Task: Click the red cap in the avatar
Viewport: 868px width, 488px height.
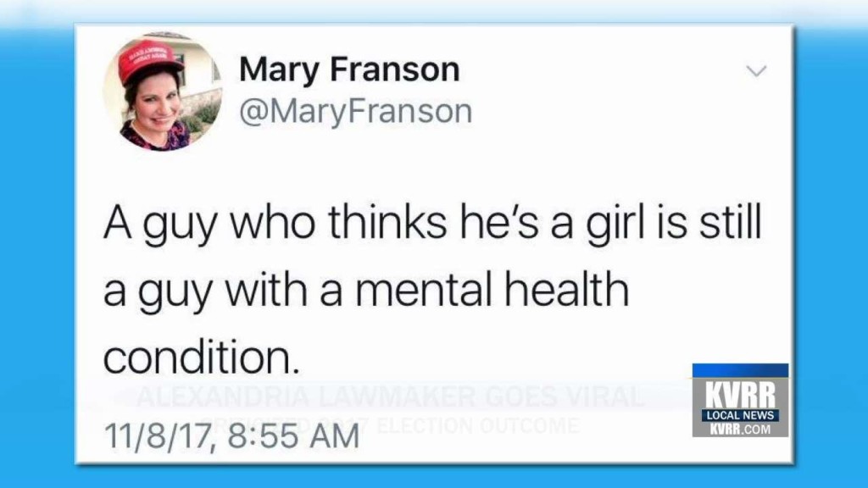Action: [151, 58]
